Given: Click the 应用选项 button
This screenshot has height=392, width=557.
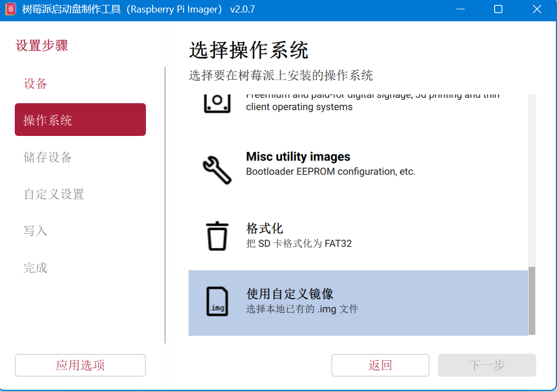Looking at the screenshot, I should click(80, 365).
